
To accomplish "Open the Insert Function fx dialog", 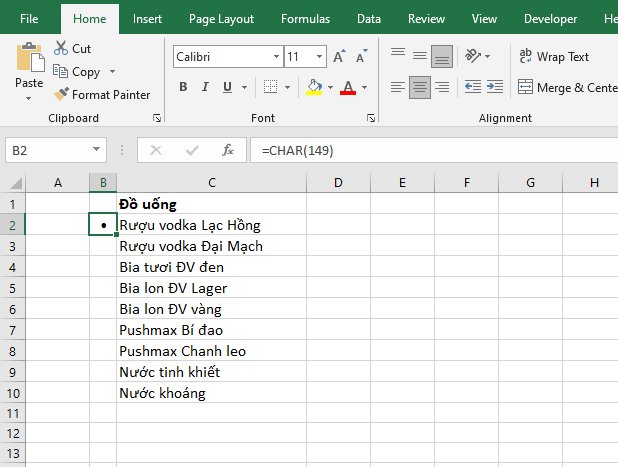I will click(228, 150).
